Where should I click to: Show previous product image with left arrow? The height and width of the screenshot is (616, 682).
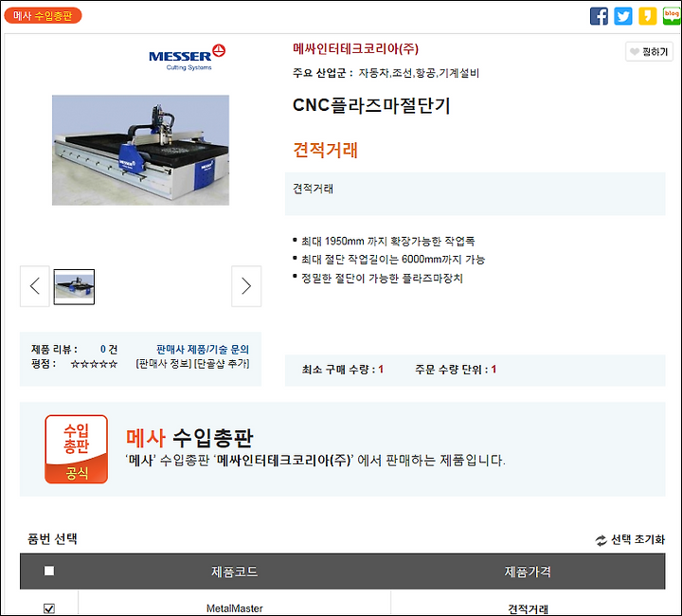tap(35, 286)
